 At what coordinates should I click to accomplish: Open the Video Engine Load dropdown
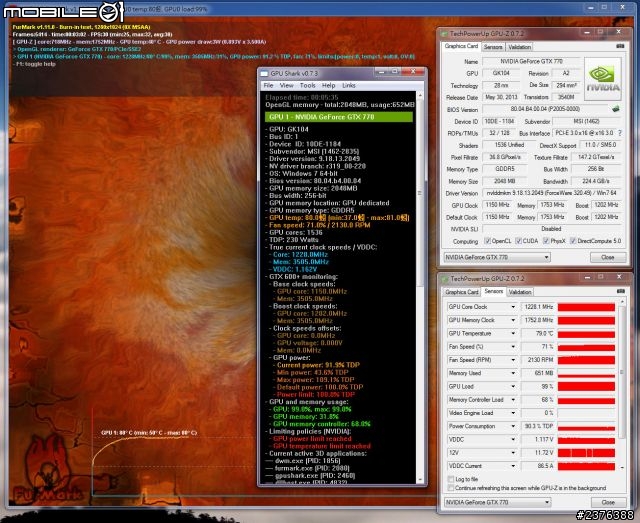click(513, 413)
